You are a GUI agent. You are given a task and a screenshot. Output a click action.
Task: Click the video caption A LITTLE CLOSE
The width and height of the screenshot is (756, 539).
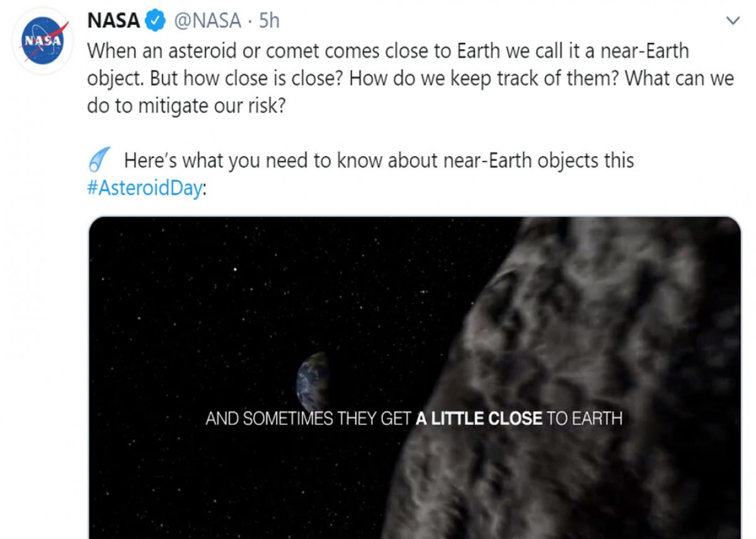click(x=479, y=419)
